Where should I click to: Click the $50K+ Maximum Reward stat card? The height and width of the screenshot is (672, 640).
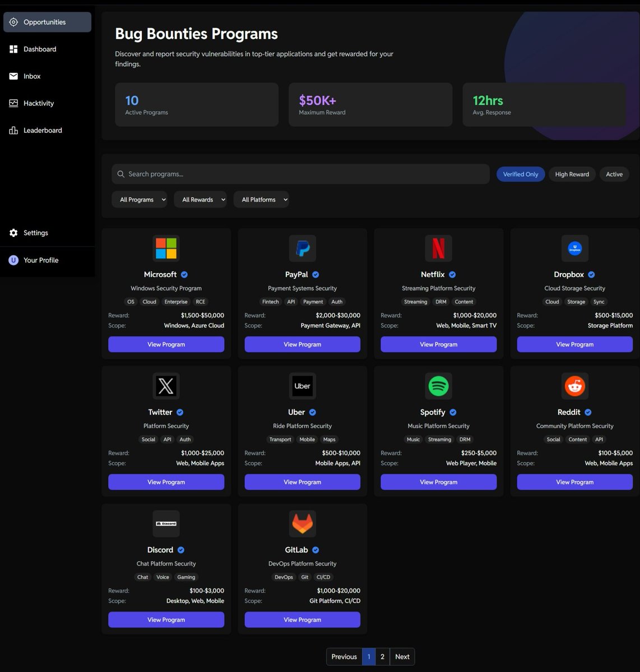pyautogui.click(x=370, y=105)
